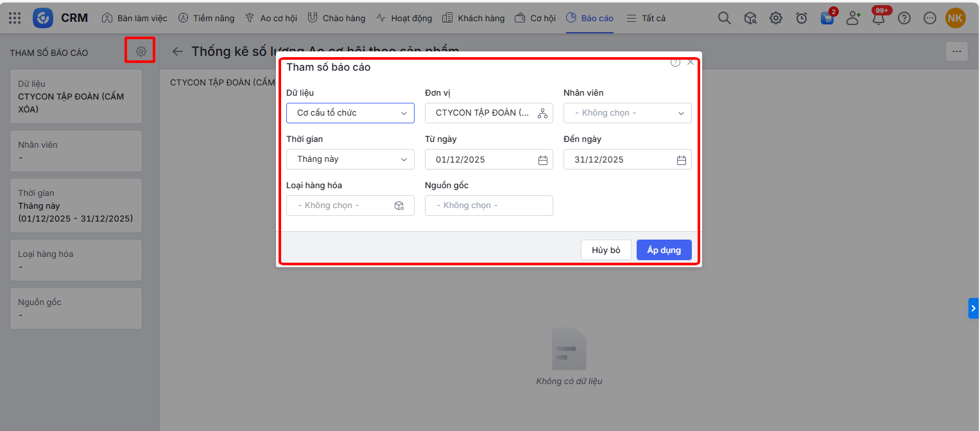Open the notification bell with 99+ badge

[879, 18]
